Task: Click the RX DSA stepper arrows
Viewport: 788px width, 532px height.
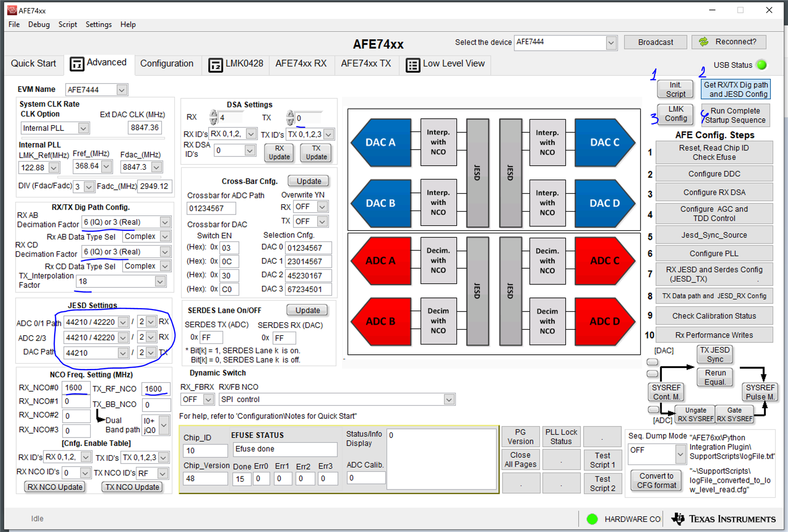Action: click(x=213, y=117)
